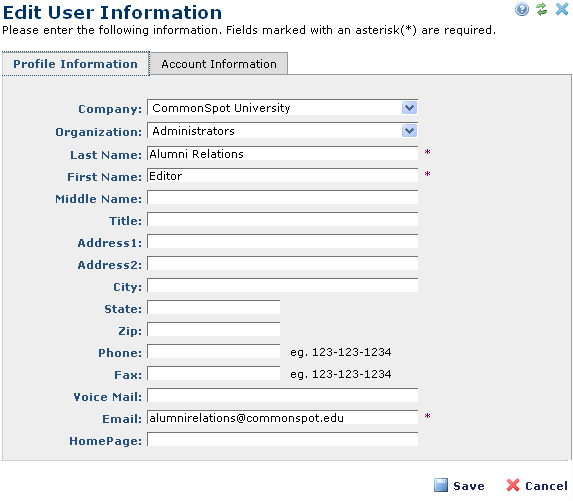This screenshot has height=501, width=573.
Task: Open the CommonSpot University combo box
Action: click(x=282, y=108)
